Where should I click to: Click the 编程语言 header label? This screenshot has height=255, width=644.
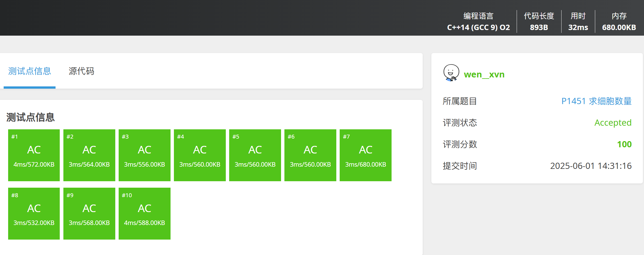479,16
